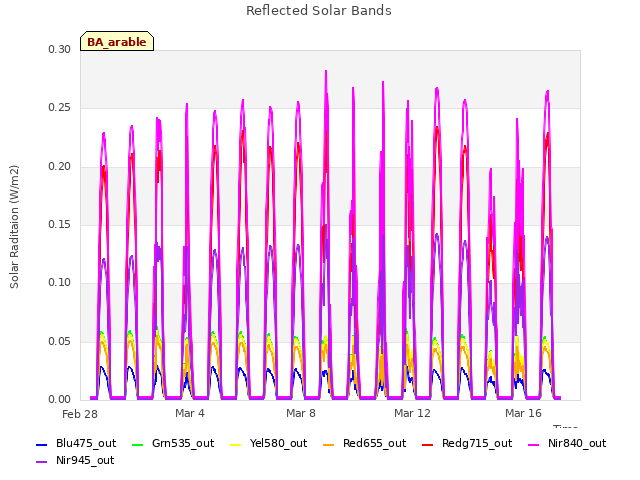The height and width of the screenshot is (480, 640).
Task: Click the 0.25 y-axis tick label
Action: (x=59, y=108)
